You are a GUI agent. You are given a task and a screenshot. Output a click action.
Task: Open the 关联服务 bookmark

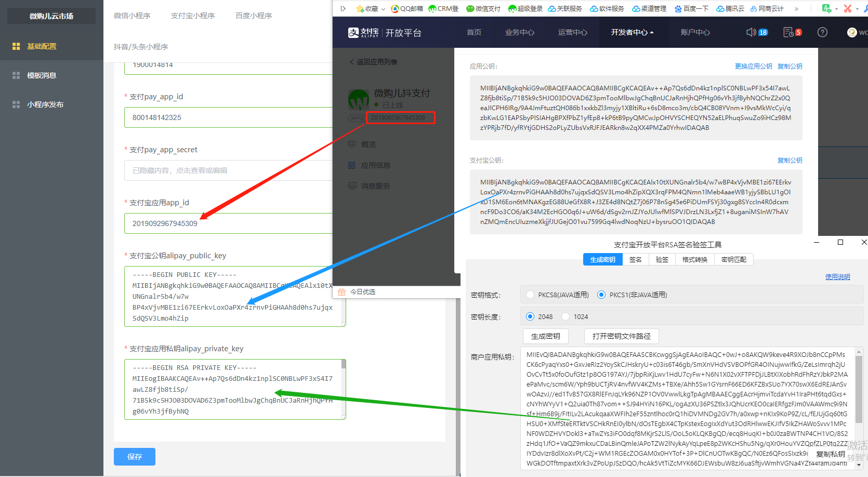pos(565,8)
